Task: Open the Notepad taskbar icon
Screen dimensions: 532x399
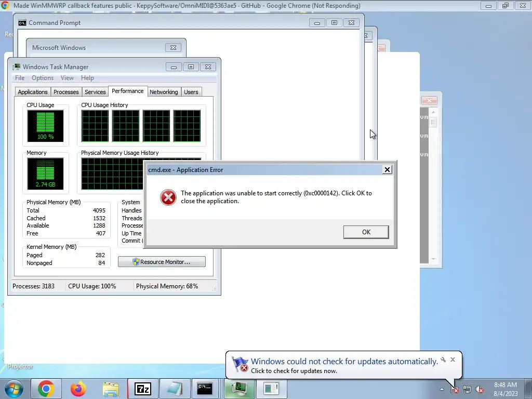Action: 175,389
